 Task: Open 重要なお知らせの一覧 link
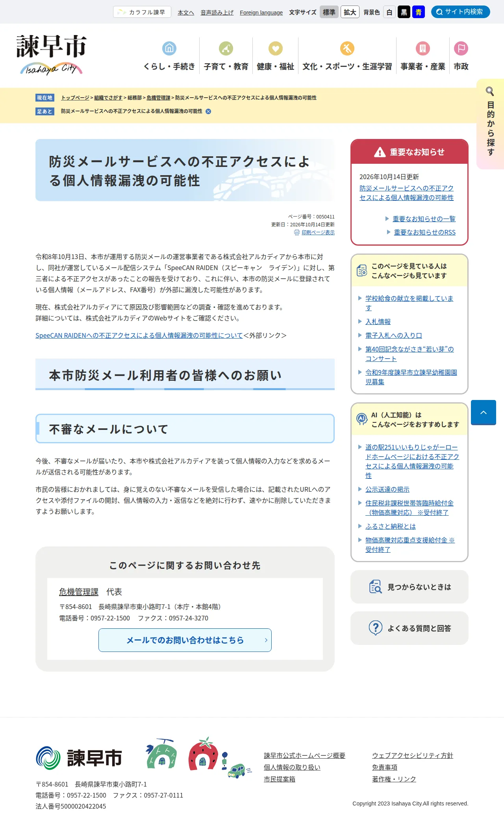[424, 219]
